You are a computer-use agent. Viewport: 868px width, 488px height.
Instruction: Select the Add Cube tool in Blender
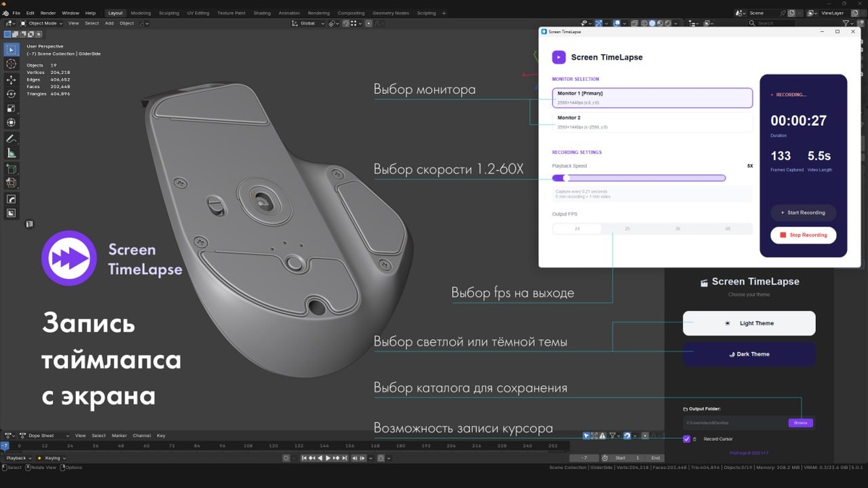pyautogui.click(x=11, y=169)
